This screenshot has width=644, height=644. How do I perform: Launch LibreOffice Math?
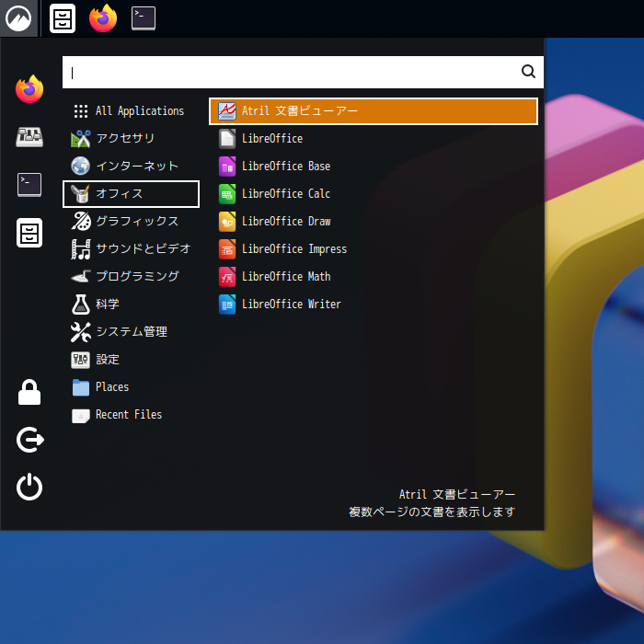[x=374, y=276]
